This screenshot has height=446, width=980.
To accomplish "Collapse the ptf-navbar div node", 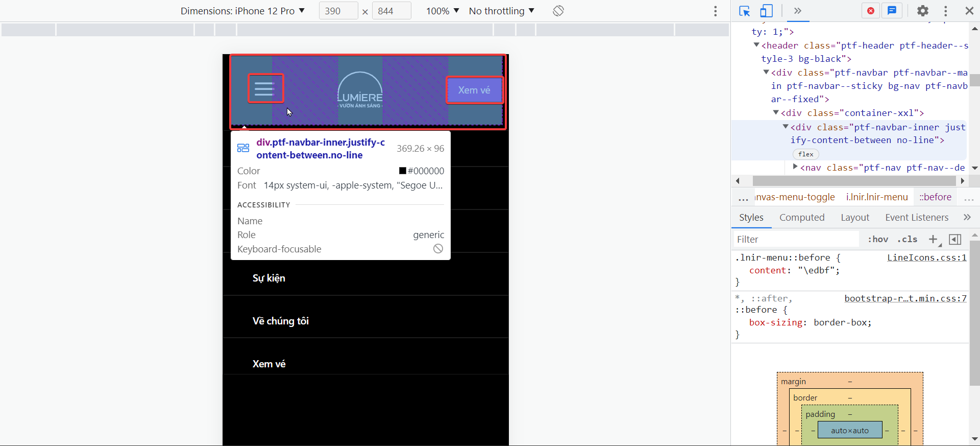I will pos(766,73).
